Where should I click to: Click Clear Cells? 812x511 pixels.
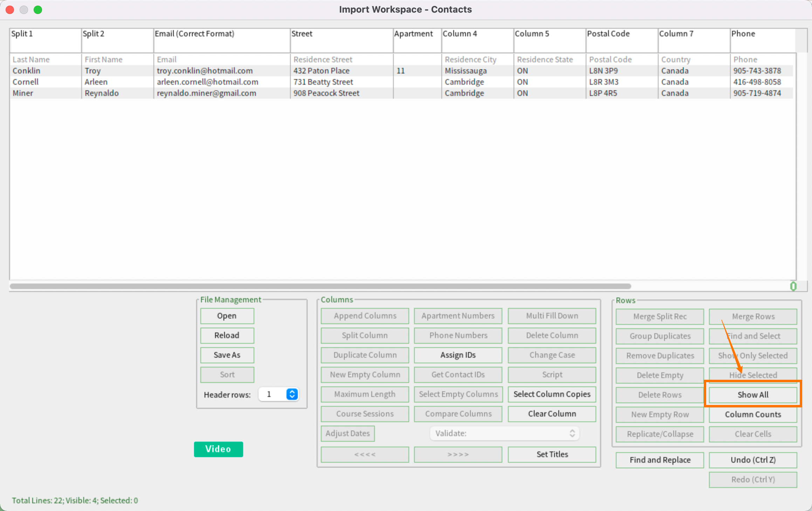pyautogui.click(x=753, y=434)
